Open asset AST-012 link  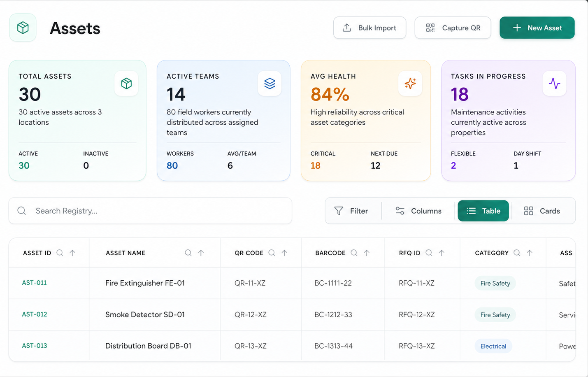(35, 314)
